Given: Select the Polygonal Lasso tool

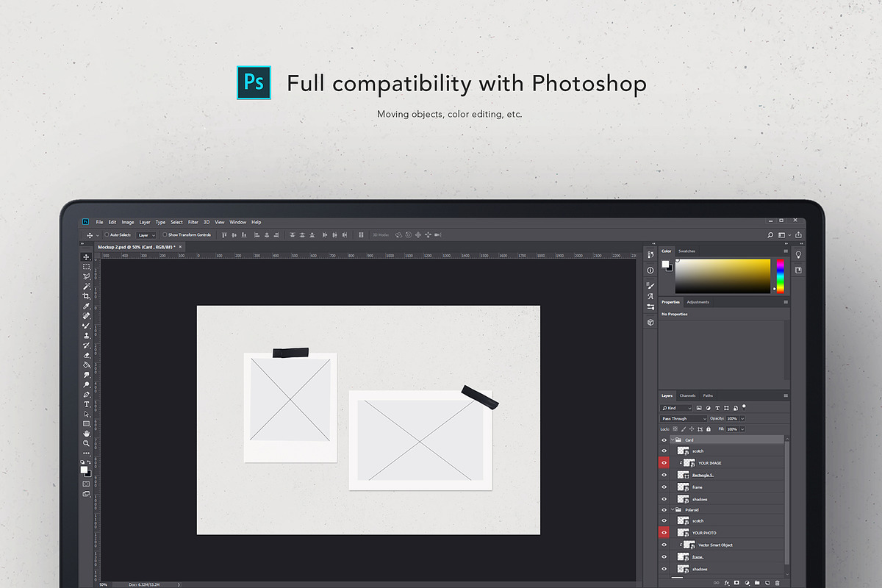Looking at the screenshot, I should coord(86,276).
